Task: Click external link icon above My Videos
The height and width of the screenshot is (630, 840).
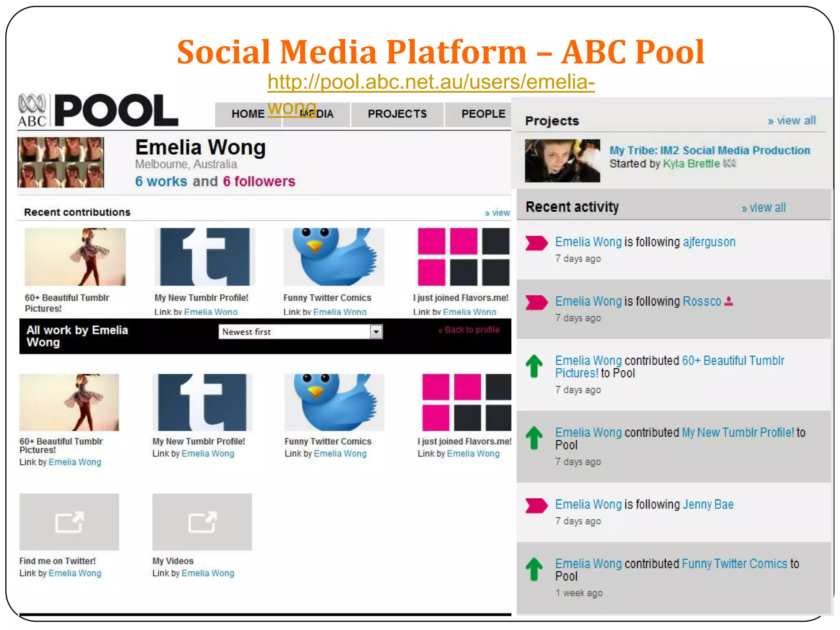Action: click(x=202, y=522)
